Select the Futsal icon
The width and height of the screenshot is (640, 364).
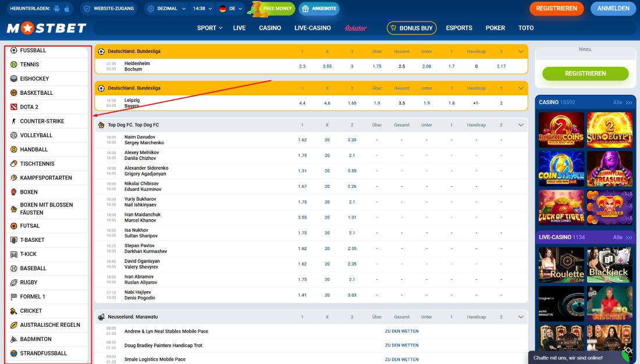click(14, 226)
